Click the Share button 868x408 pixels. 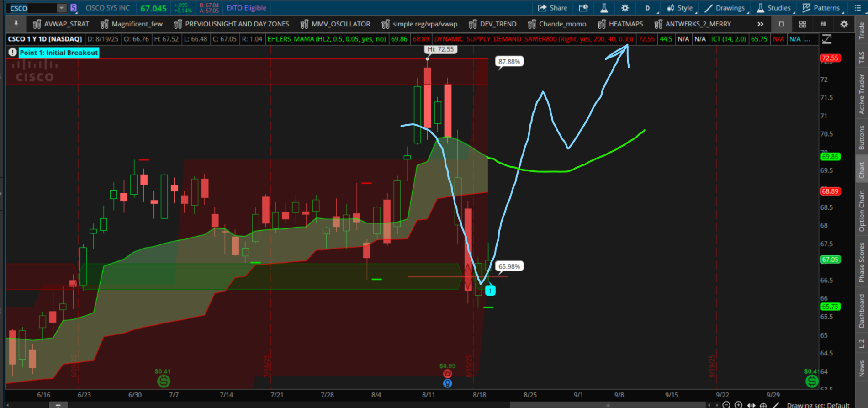552,8
